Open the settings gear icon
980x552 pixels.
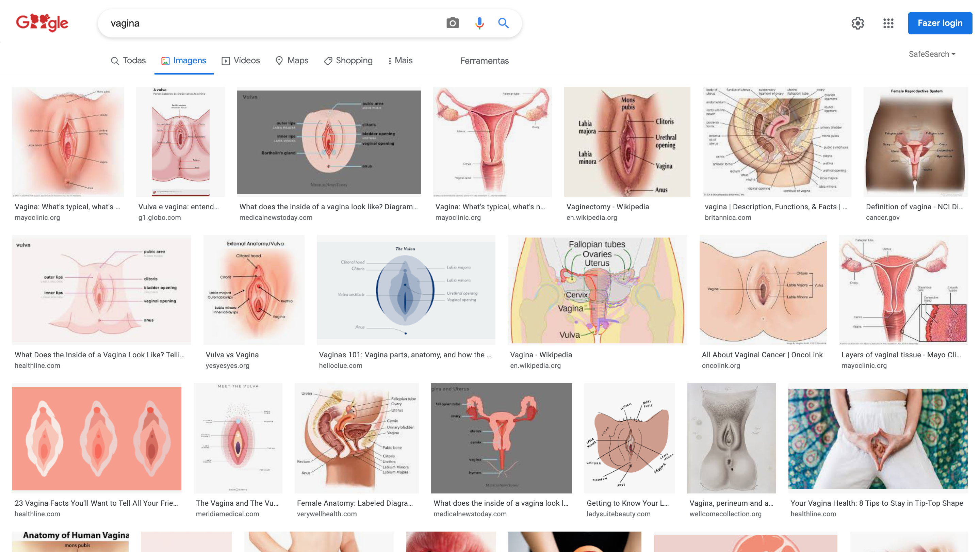(857, 23)
